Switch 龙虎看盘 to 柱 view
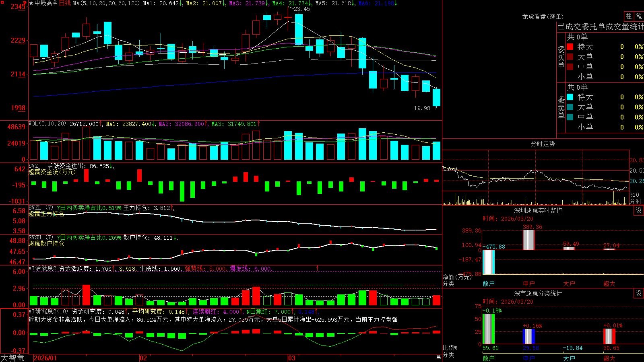 click(x=629, y=16)
